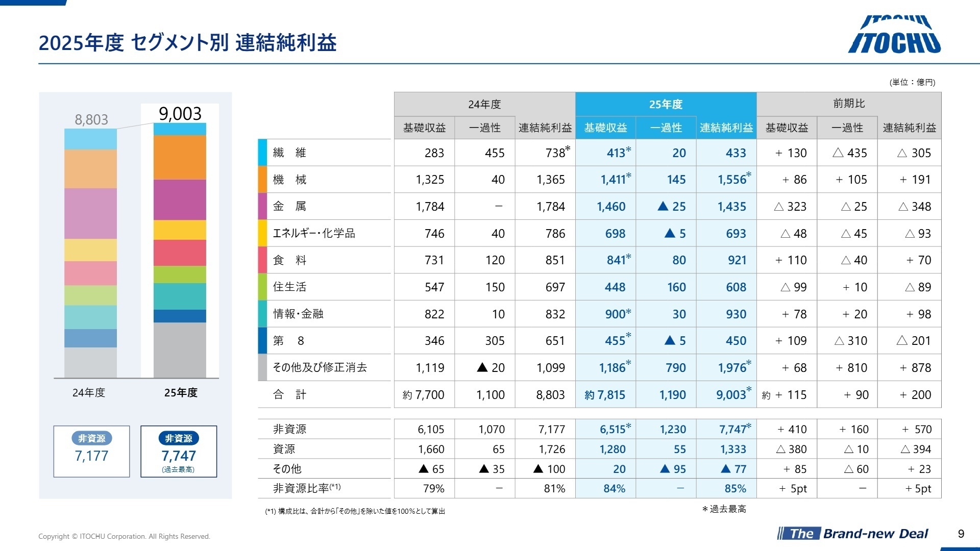
Task: Select the 住生活 row label
Action: point(289,287)
